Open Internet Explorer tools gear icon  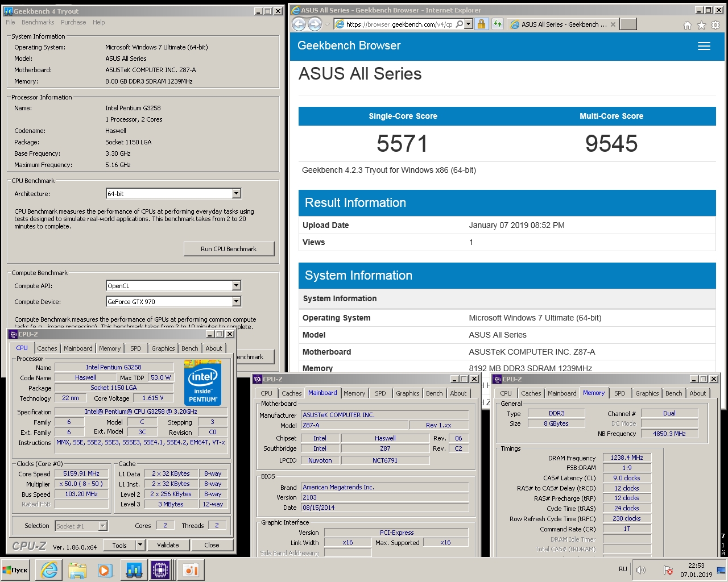(715, 25)
